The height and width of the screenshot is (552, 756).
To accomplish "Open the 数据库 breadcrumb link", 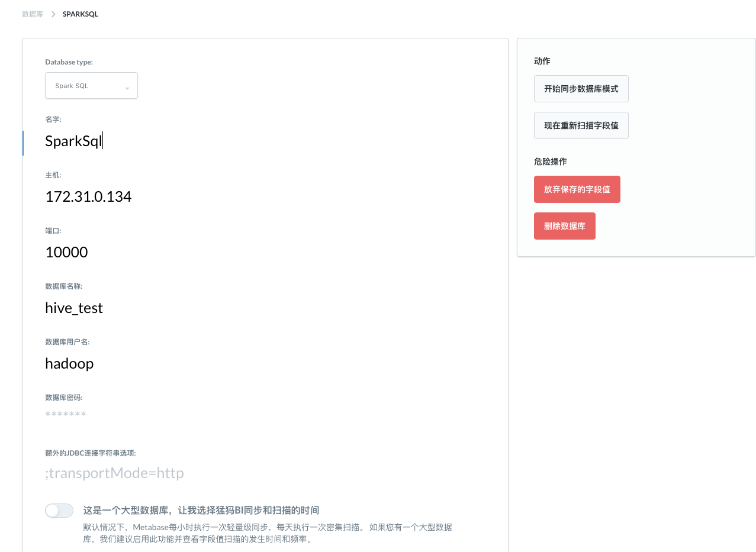I will point(33,14).
